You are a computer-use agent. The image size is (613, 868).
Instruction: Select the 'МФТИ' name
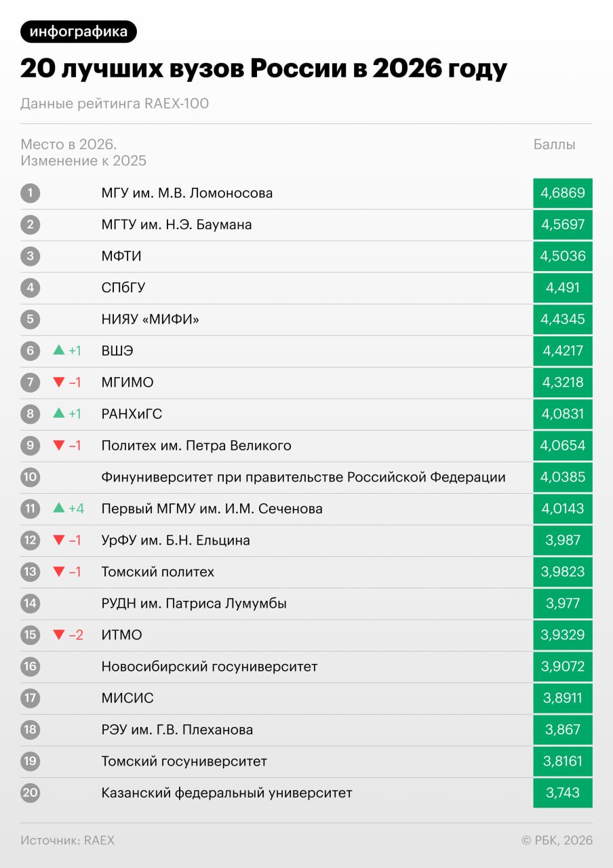121,256
